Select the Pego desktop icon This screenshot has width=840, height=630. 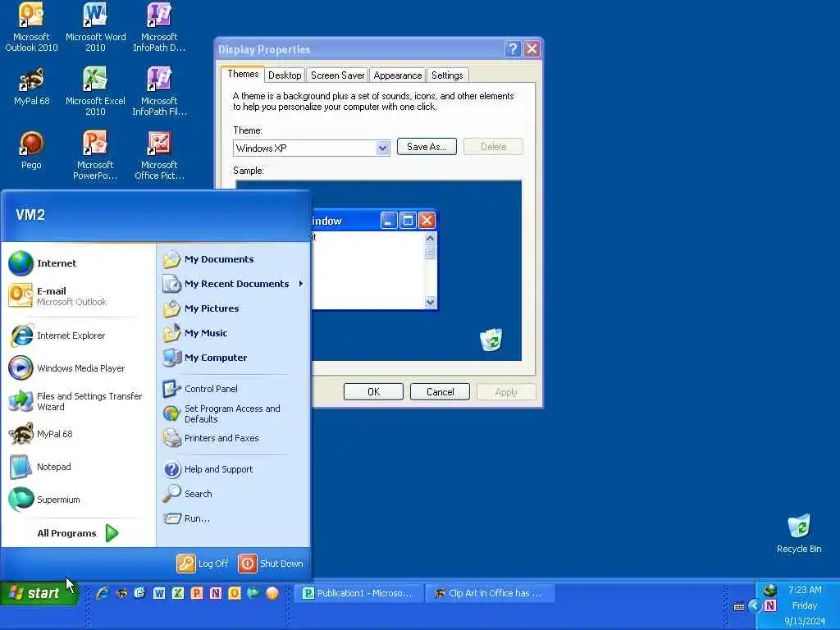[31, 151]
